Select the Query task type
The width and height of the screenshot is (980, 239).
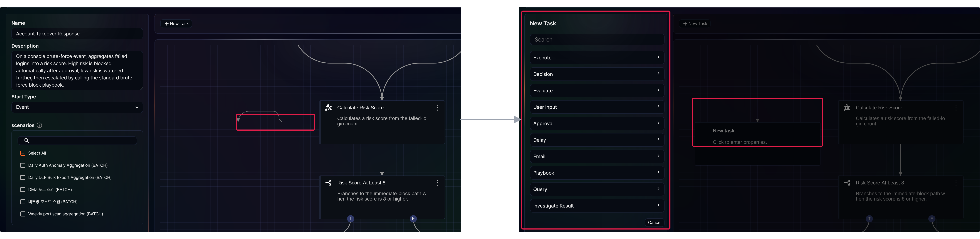pyautogui.click(x=597, y=189)
